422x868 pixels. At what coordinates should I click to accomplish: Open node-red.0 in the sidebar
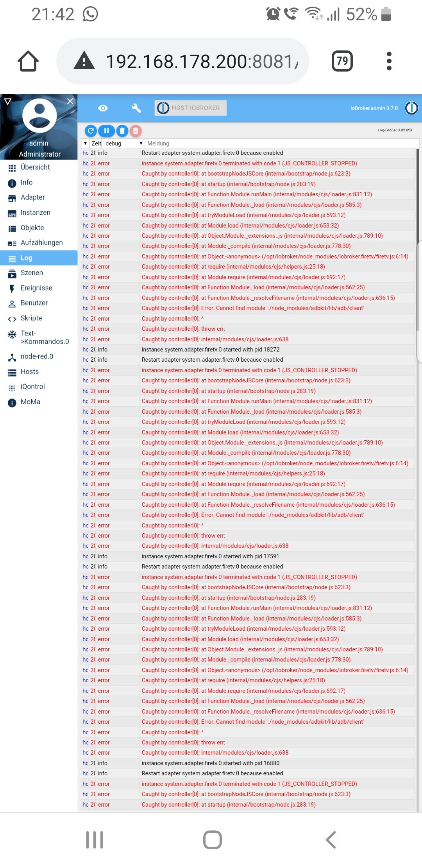39,357
